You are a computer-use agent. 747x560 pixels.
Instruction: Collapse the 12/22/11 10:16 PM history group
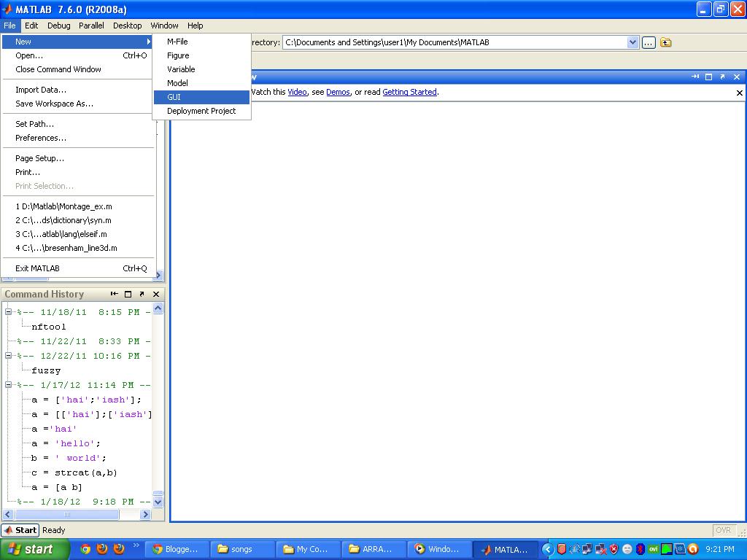(x=8, y=356)
